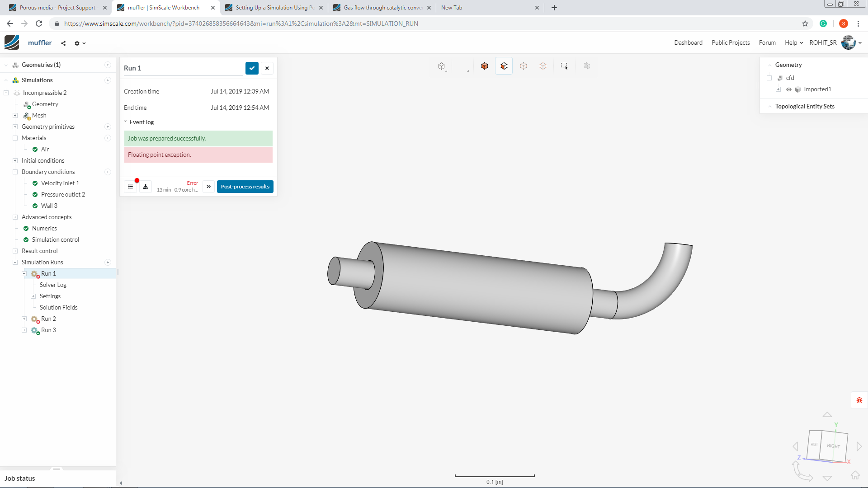The image size is (868, 488).
Task: Expand the Run 2 tree node
Action: pyautogui.click(x=24, y=319)
